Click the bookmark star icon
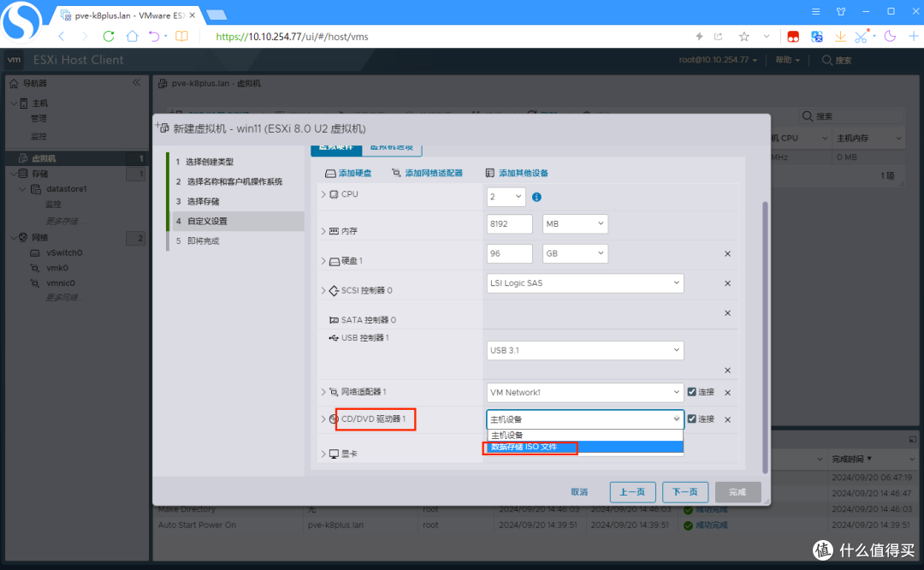The image size is (924, 570). point(743,37)
